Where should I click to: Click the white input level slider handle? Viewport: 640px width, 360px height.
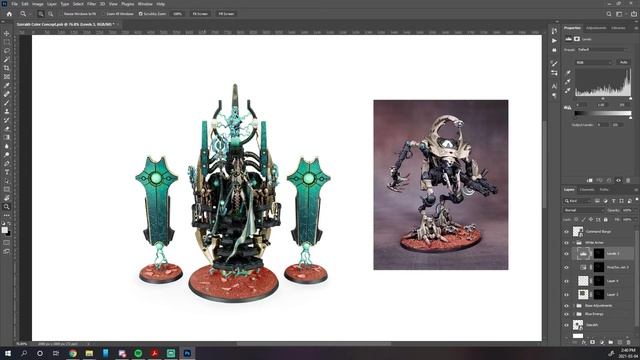(630, 98)
